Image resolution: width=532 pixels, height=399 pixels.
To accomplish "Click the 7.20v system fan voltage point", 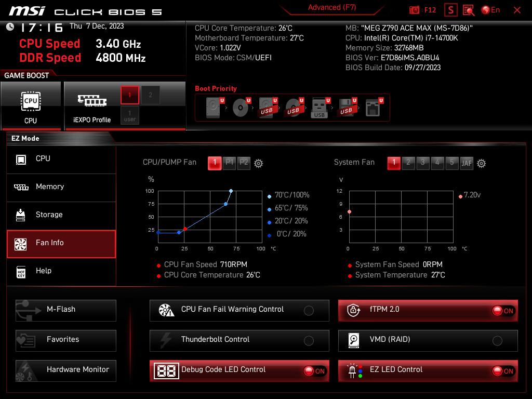I will (349, 212).
